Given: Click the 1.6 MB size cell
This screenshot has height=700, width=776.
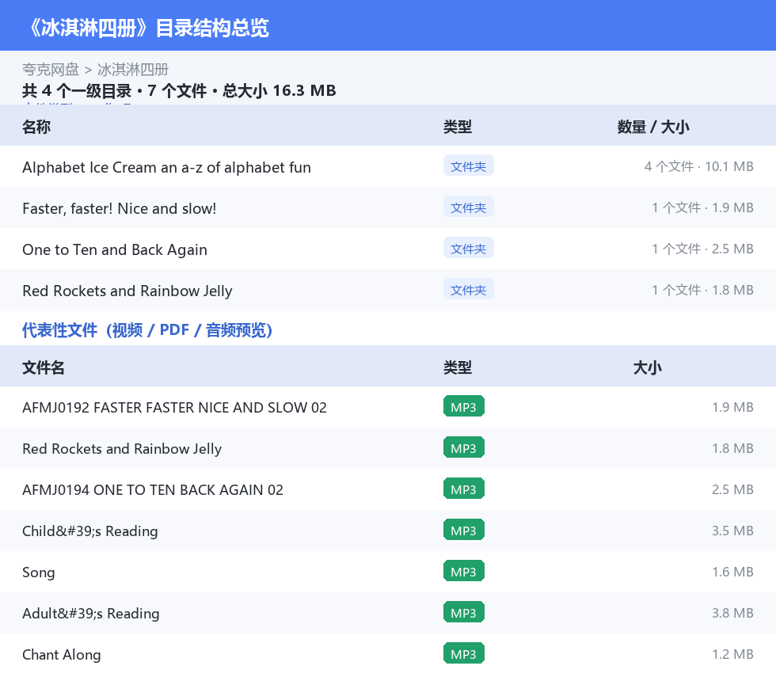Looking at the screenshot, I should click(732, 571).
